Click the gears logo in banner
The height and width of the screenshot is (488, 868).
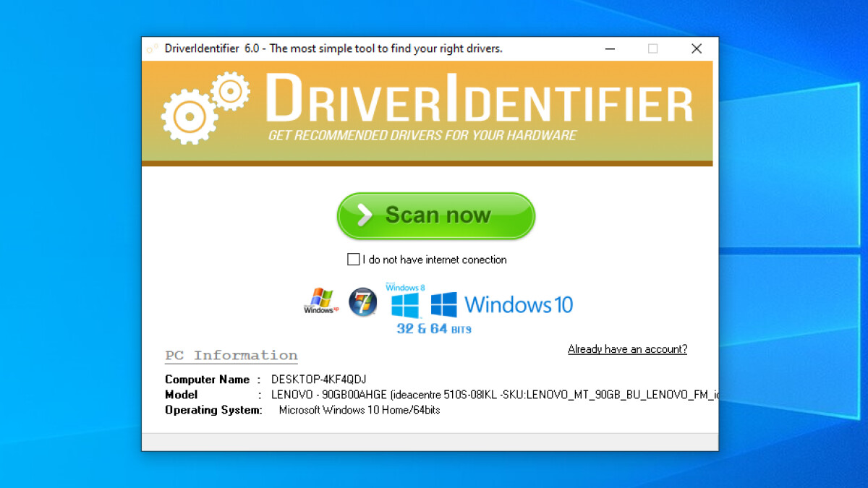(205, 106)
